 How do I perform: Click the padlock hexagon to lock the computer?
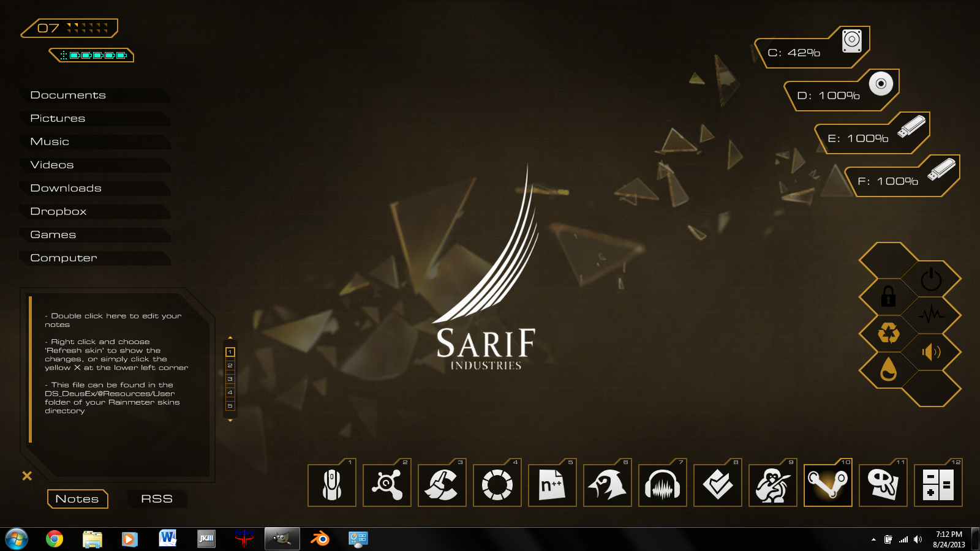coord(888,297)
